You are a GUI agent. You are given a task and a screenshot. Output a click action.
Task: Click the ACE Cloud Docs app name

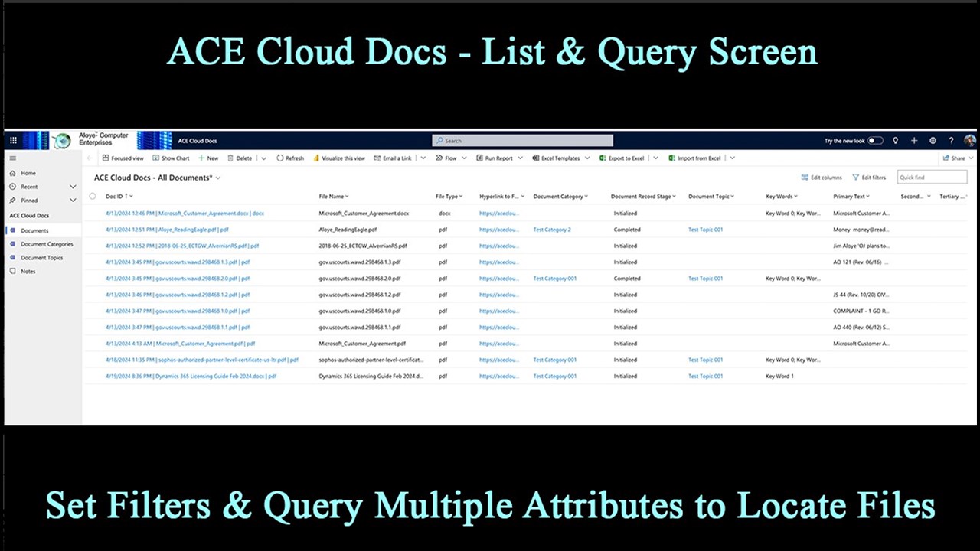point(198,141)
